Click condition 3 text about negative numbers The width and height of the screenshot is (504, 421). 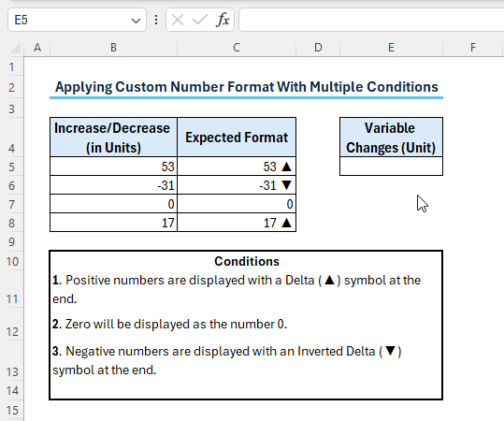tap(227, 360)
